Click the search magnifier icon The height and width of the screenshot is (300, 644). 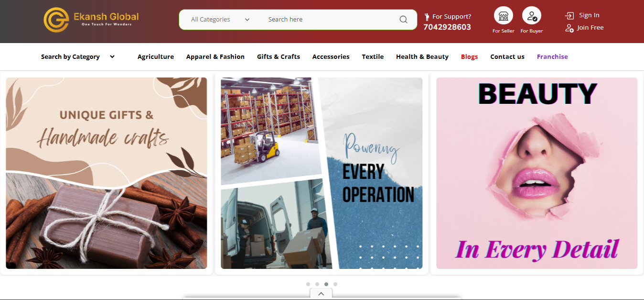click(x=403, y=20)
